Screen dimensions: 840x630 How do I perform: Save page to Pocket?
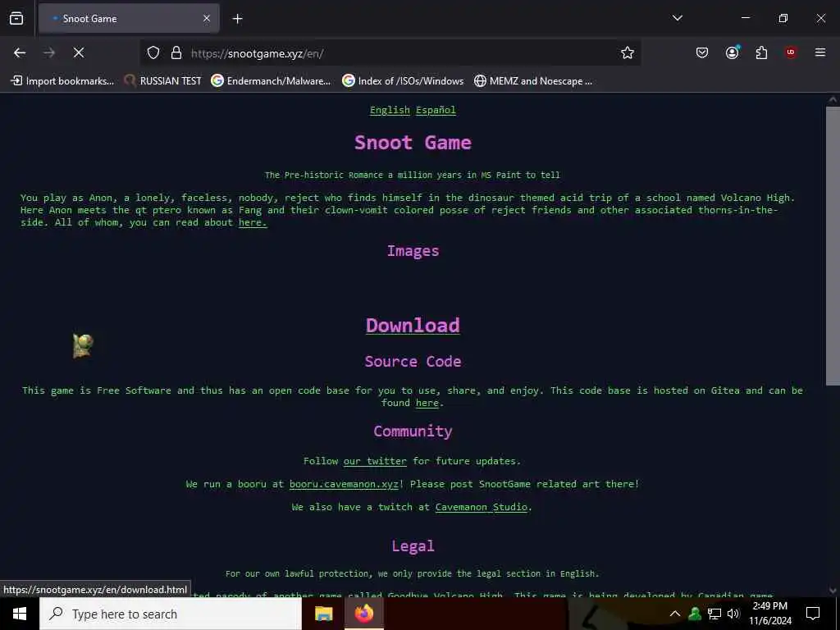coord(702,52)
